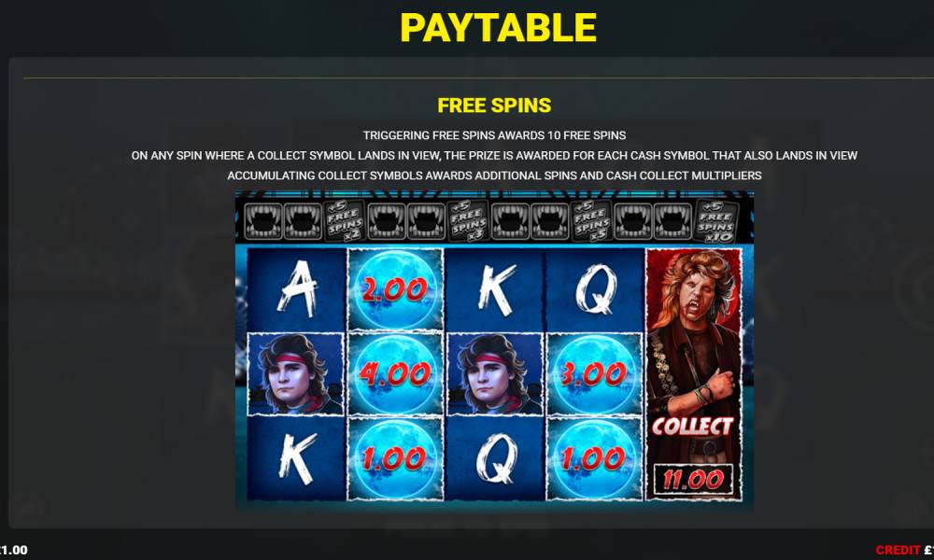Click the 2.00 moon cash symbol
The width and height of the screenshot is (934, 560).
pyautogui.click(x=395, y=289)
